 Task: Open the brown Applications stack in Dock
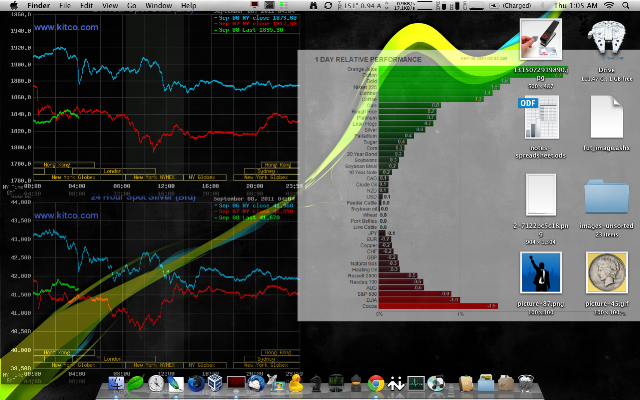[466, 384]
